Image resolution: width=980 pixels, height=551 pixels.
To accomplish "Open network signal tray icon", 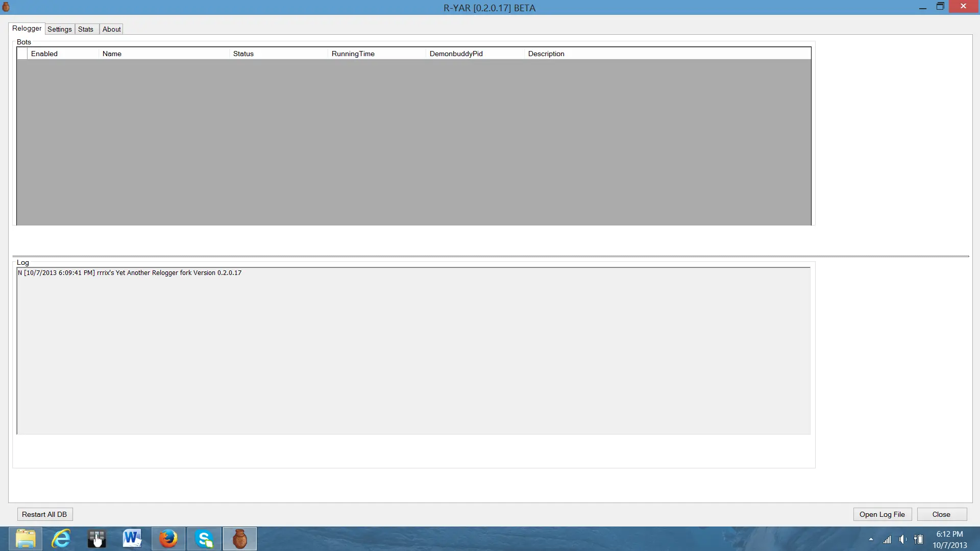I will (887, 539).
